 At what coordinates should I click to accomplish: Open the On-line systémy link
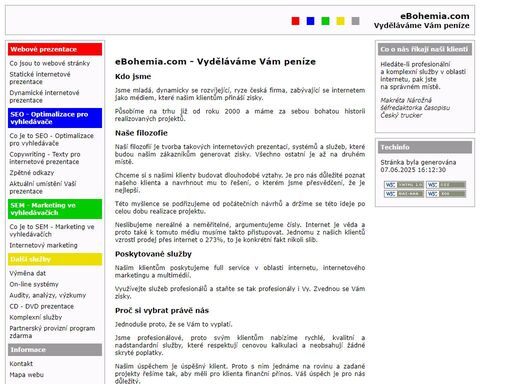pyautogui.click(x=34, y=284)
